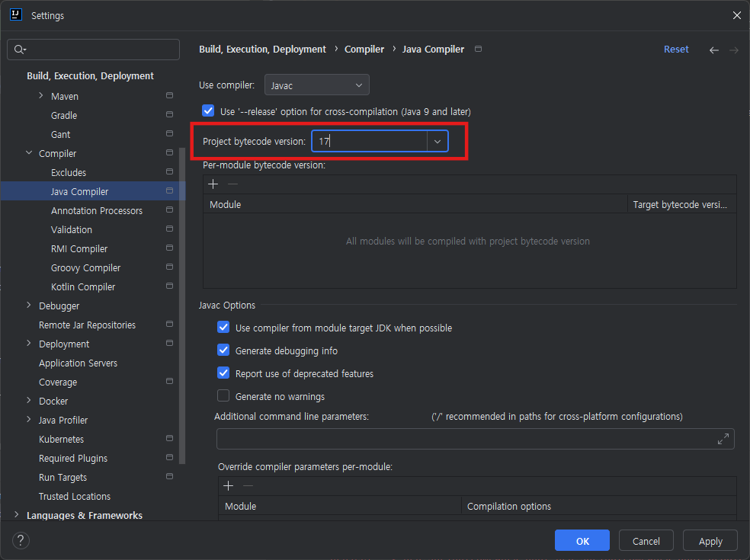Expand the Debugger tree node
The image size is (750, 560).
click(x=29, y=305)
